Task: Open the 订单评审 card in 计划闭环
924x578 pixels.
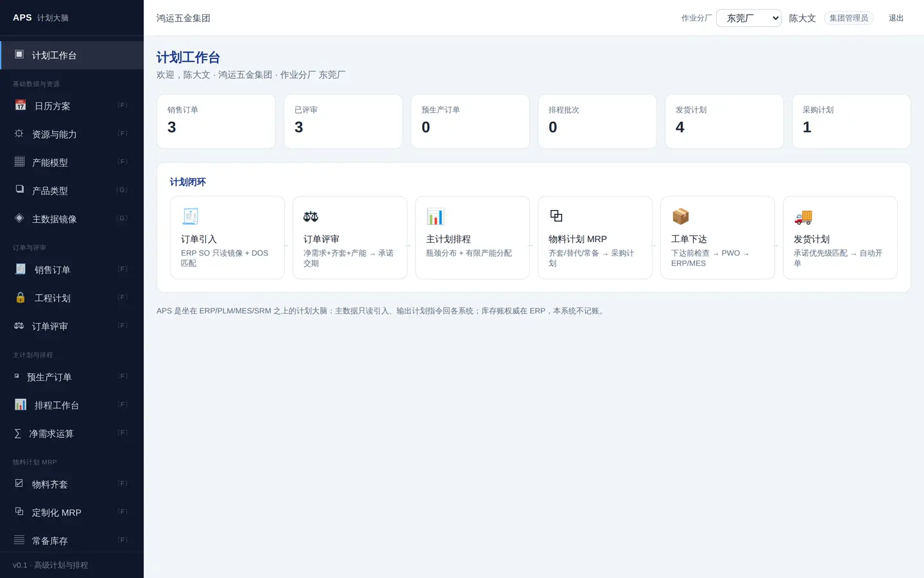Action: click(x=350, y=238)
